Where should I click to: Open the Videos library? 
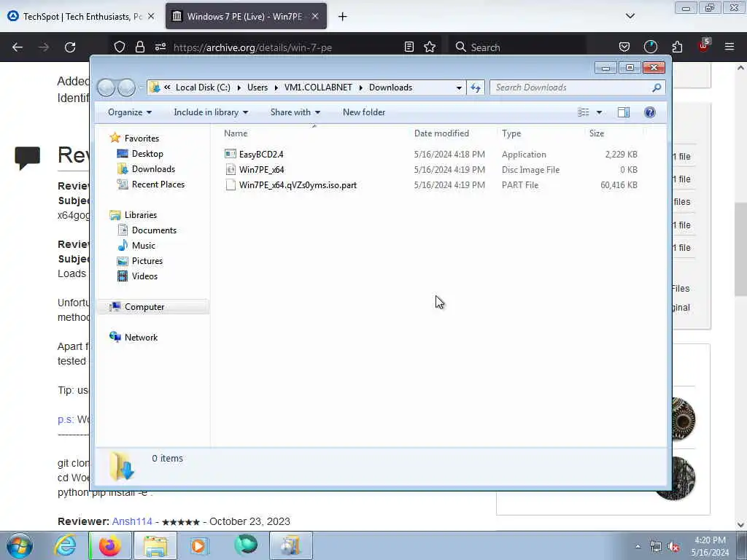point(144,276)
